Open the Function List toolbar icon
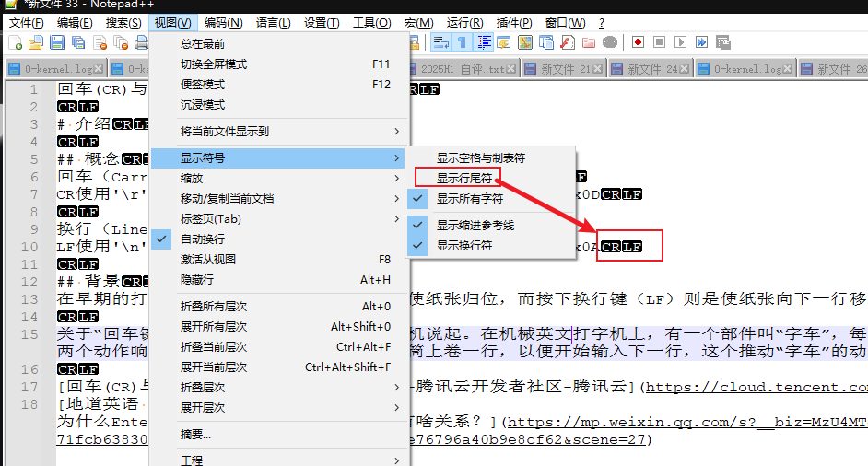The height and width of the screenshot is (466, 868). (568, 42)
